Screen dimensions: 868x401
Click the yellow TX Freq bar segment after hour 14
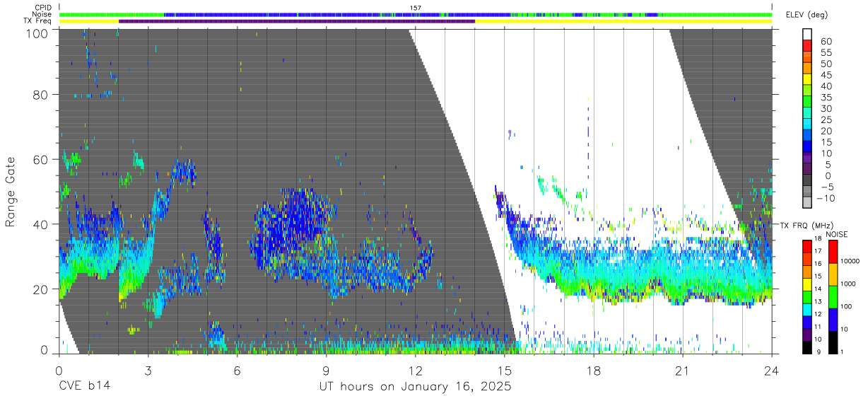point(623,21)
